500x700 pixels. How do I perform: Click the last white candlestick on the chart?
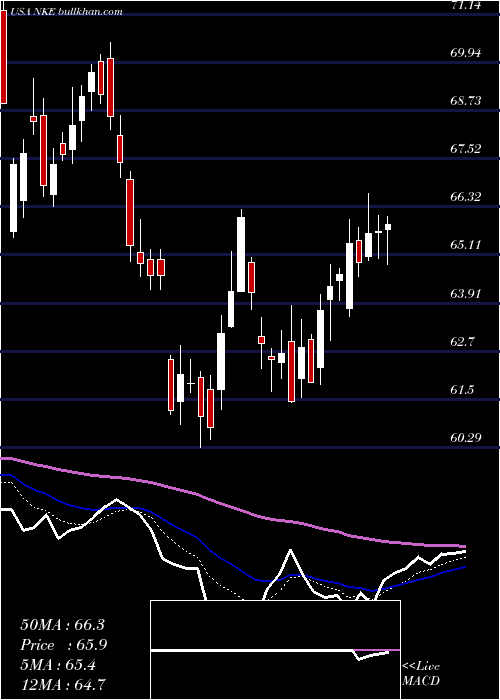coord(388,227)
